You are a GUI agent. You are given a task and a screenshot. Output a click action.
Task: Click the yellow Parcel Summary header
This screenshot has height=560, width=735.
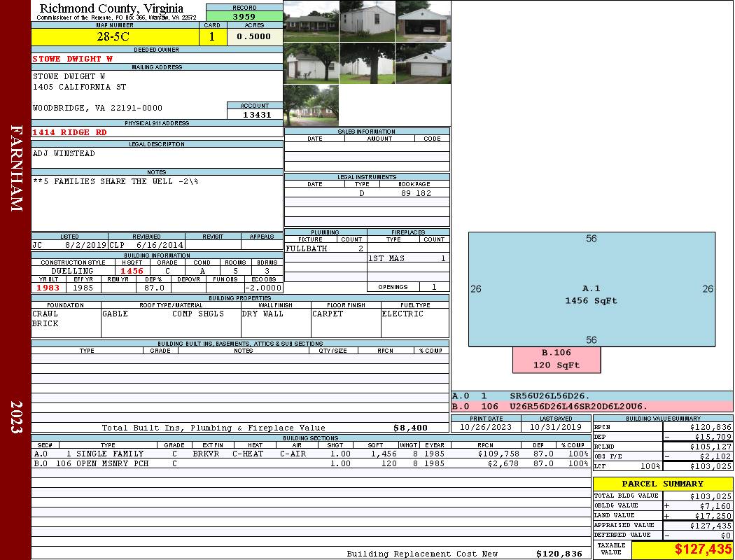pos(662,484)
